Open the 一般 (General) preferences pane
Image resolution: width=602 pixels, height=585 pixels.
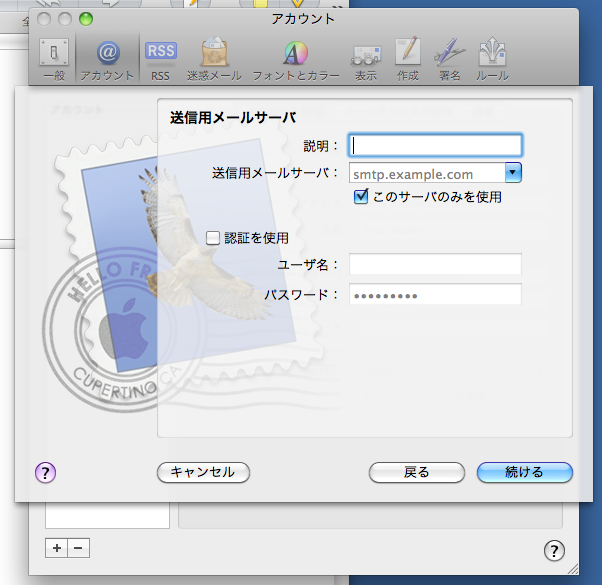click(53, 58)
